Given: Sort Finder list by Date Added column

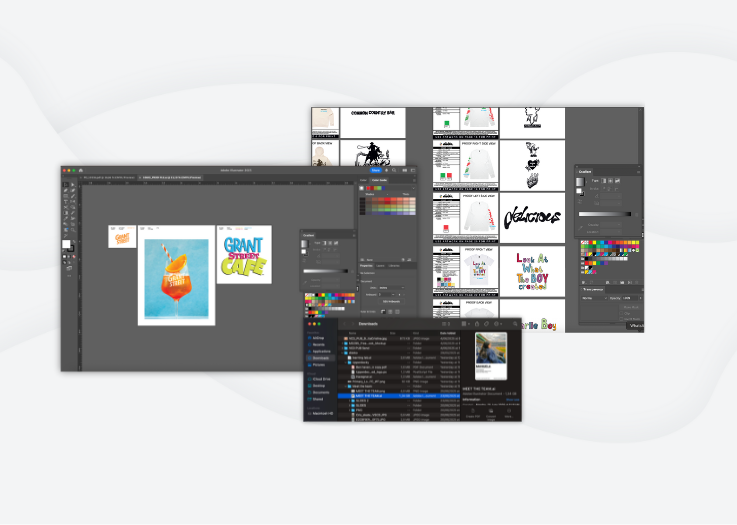Looking at the screenshot, I should pos(449,333).
